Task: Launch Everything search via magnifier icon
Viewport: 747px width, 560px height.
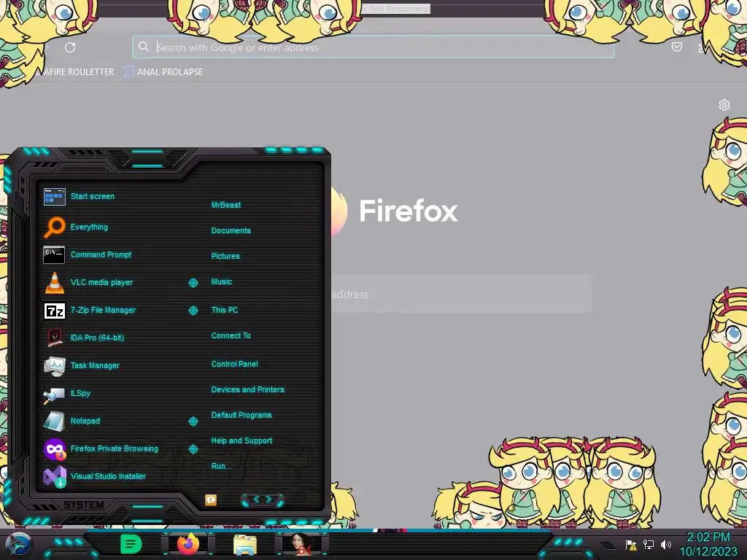Action: tap(54, 227)
